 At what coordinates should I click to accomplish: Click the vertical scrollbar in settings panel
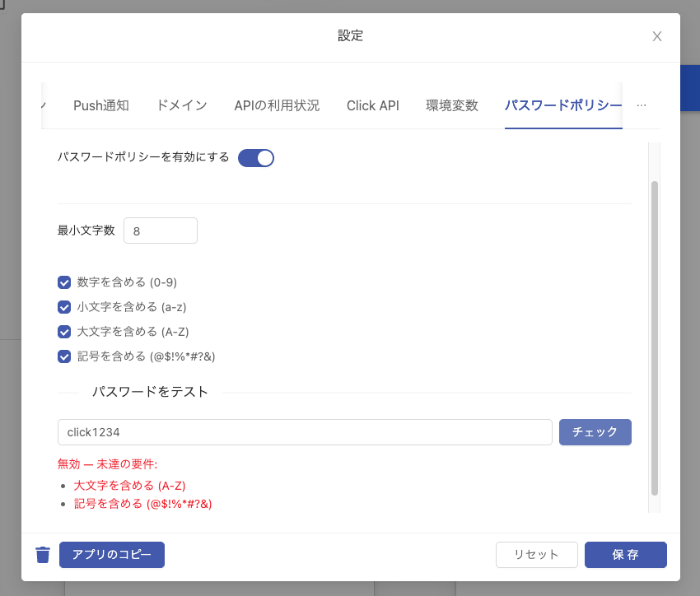[655, 338]
